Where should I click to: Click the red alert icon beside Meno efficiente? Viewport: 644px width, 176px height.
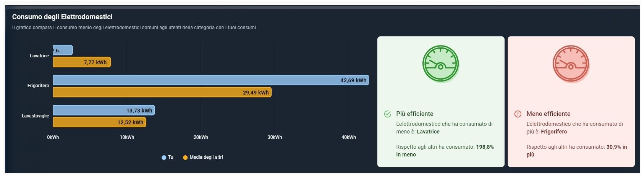click(518, 114)
